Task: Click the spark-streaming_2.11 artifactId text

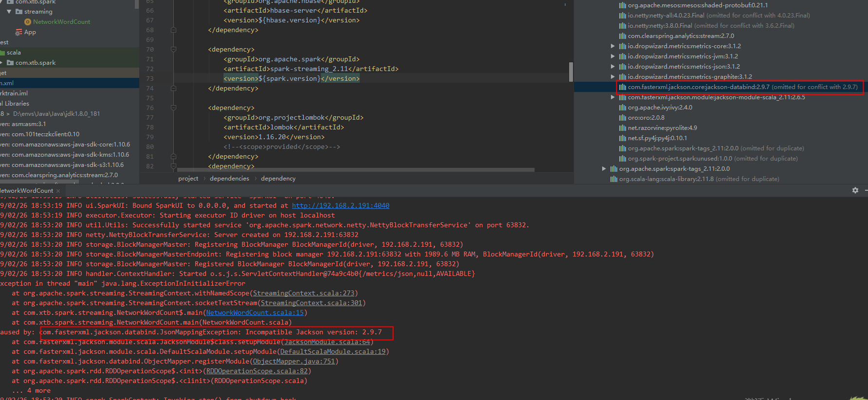Action: (309, 69)
